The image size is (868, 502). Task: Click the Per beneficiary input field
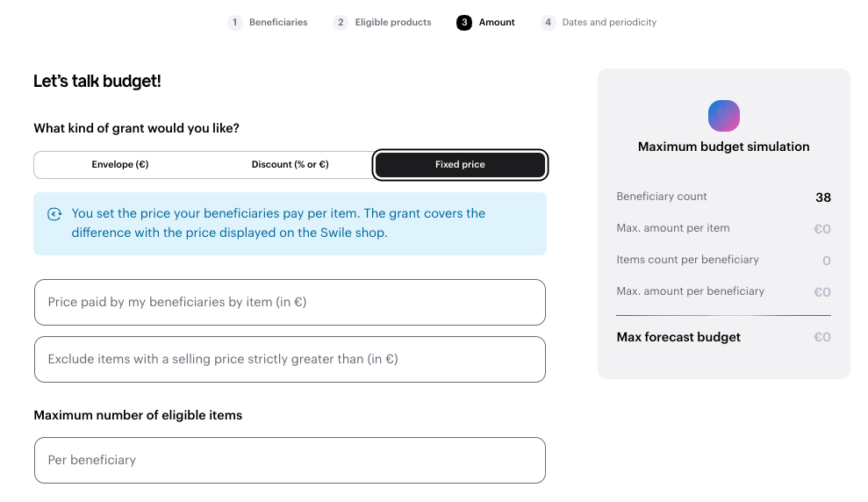pyautogui.click(x=290, y=461)
